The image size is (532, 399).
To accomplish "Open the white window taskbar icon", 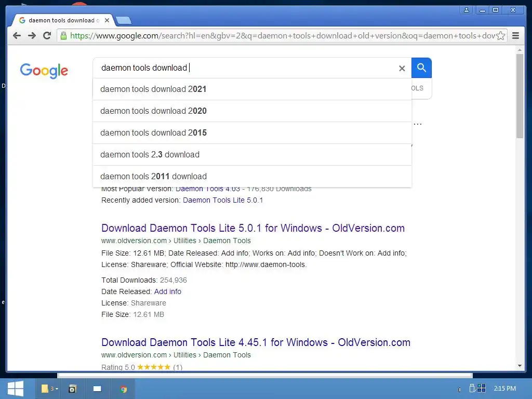I will [97, 389].
